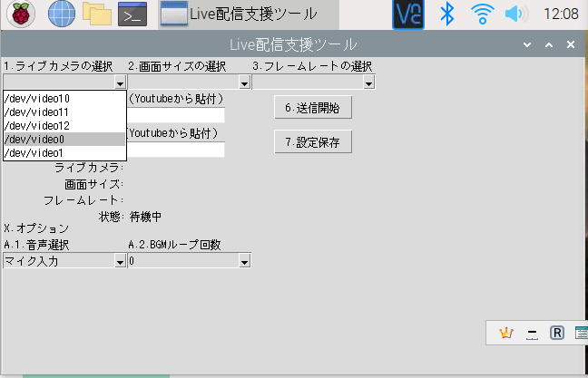
Task: Maximize the Live配信支援ツール window
Action: [x=549, y=45]
